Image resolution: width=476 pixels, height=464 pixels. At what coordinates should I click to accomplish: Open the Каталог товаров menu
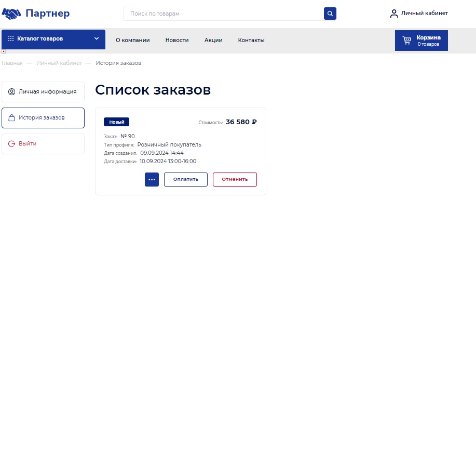pyautogui.click(x=53, y=39)
